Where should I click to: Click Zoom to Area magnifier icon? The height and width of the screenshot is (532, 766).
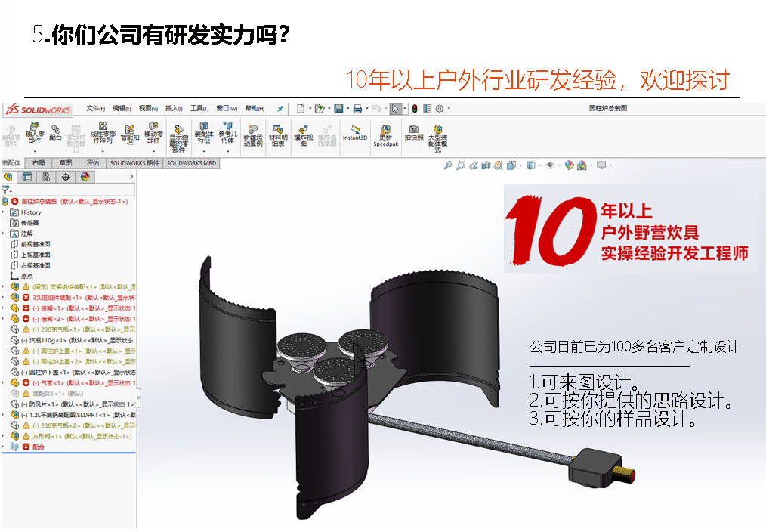click(x=461, y=165)
